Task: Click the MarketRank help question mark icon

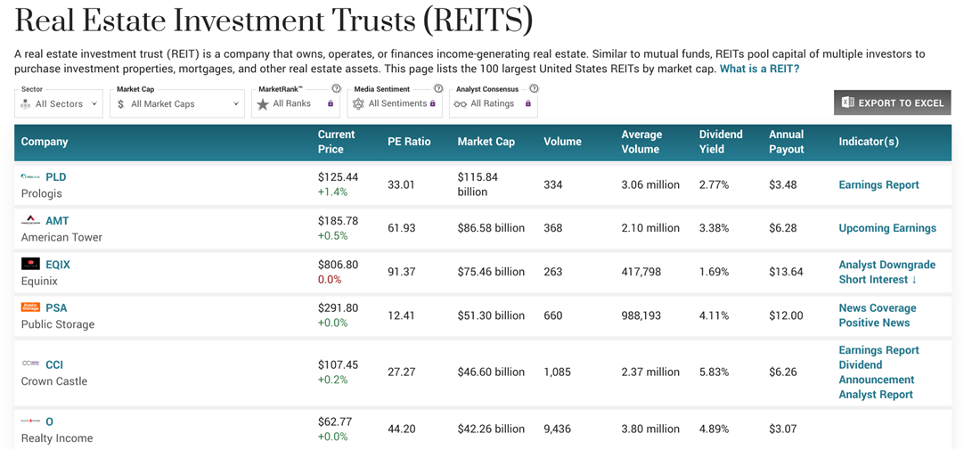Action: pos(336,89)
